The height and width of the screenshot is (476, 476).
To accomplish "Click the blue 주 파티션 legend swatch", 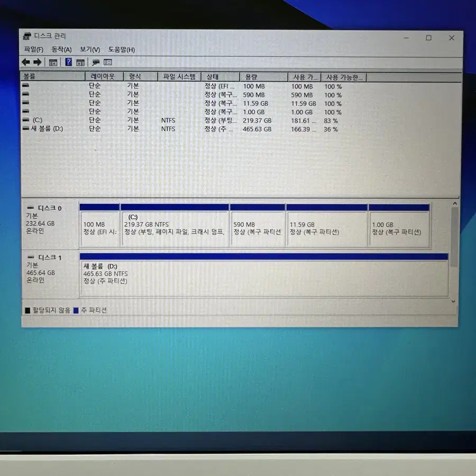I will (x=76, y=310).
